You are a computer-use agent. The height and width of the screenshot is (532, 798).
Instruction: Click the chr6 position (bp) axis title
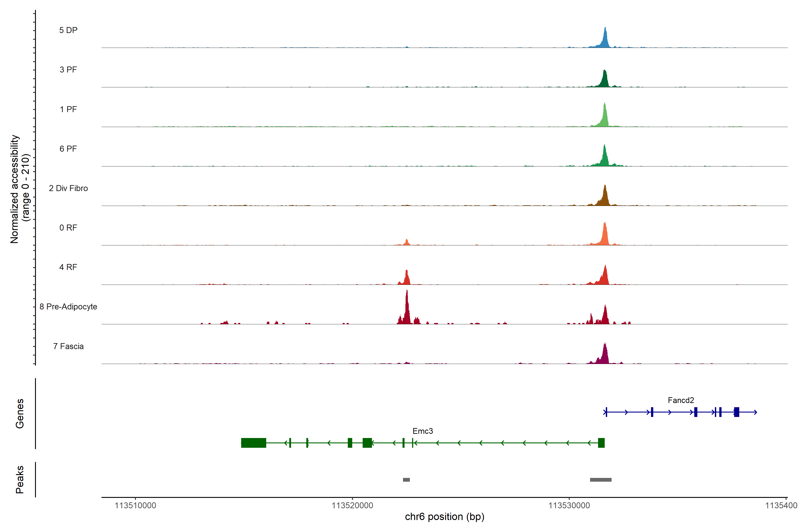(444, 517)
